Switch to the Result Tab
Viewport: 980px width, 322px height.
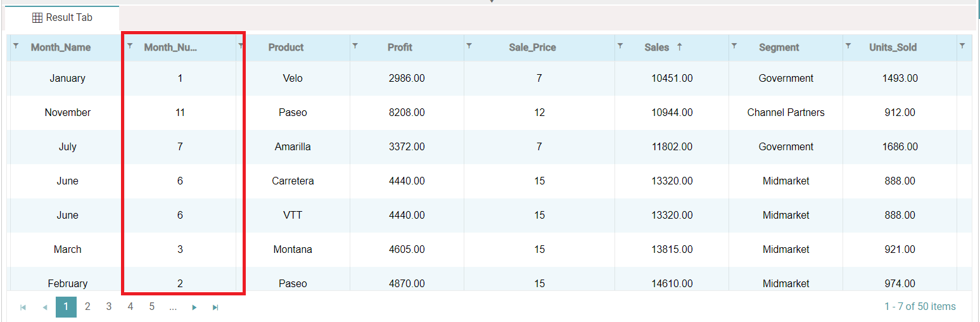coord(62,18)
